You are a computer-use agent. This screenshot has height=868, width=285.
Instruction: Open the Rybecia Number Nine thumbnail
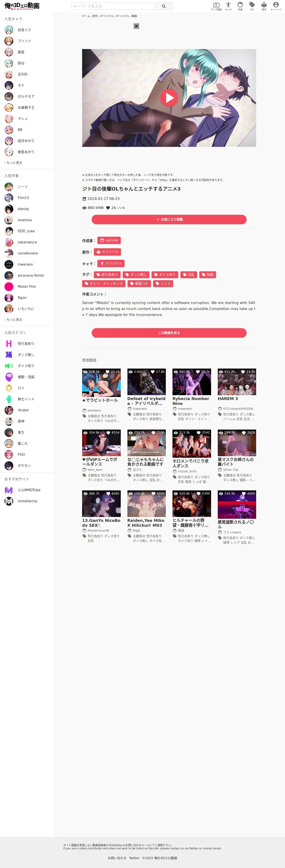click(192, 382)
